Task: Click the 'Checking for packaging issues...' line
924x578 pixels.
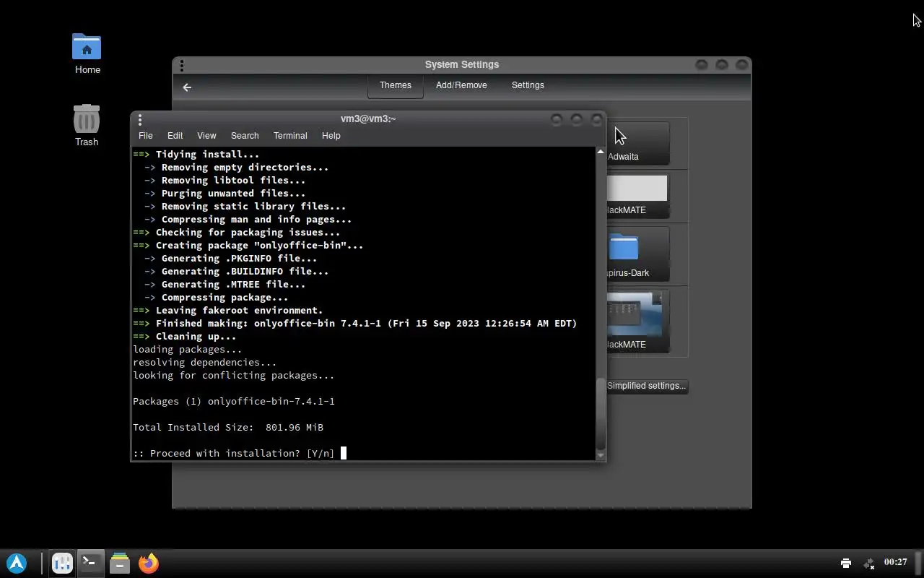Action: (x=237, y=233)
